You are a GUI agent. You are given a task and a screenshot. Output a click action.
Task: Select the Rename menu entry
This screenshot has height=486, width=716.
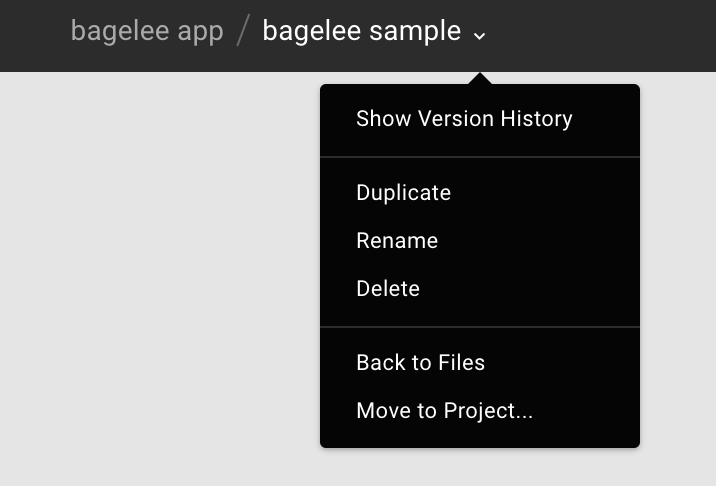click(x=480, y=240)
